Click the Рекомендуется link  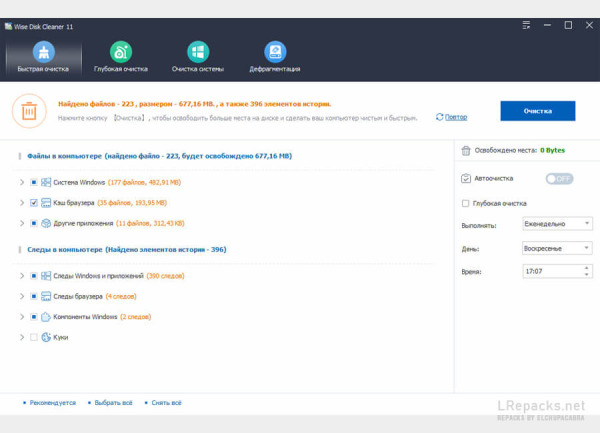(x=53, y=403)
